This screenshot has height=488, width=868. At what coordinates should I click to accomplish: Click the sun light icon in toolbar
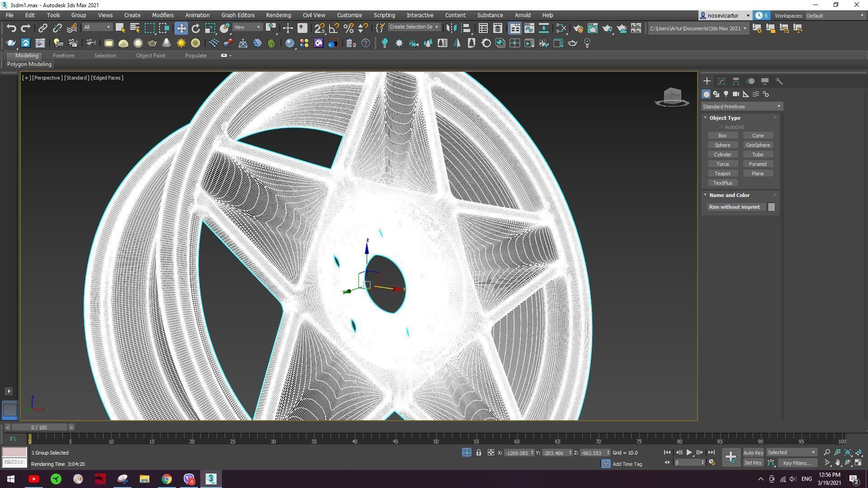[x=181, y=43]
